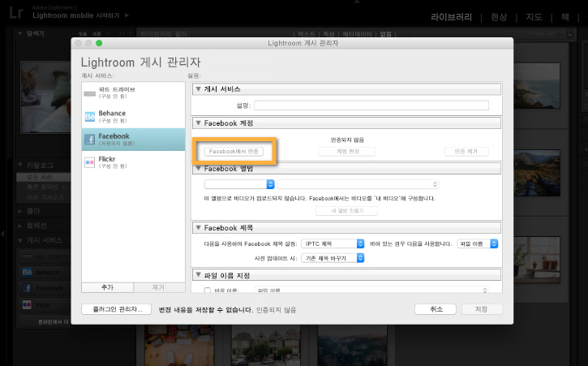Click the filter lock icon in library filter bar

point(570,33)
